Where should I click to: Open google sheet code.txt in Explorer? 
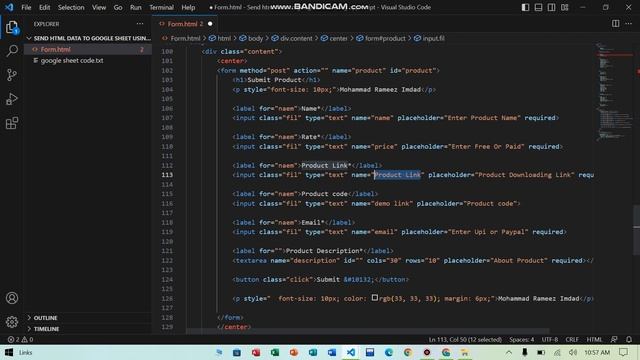coord(88,60)
